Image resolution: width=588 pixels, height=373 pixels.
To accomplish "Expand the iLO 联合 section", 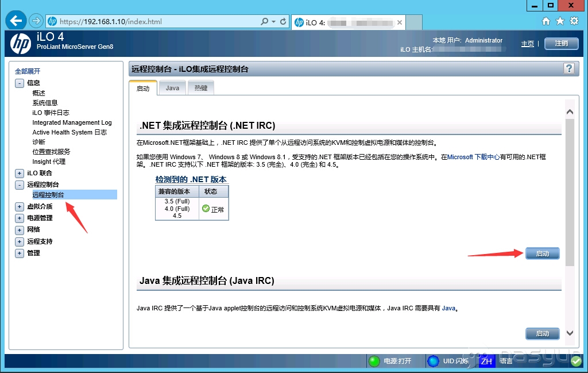I will pos(20,174).
